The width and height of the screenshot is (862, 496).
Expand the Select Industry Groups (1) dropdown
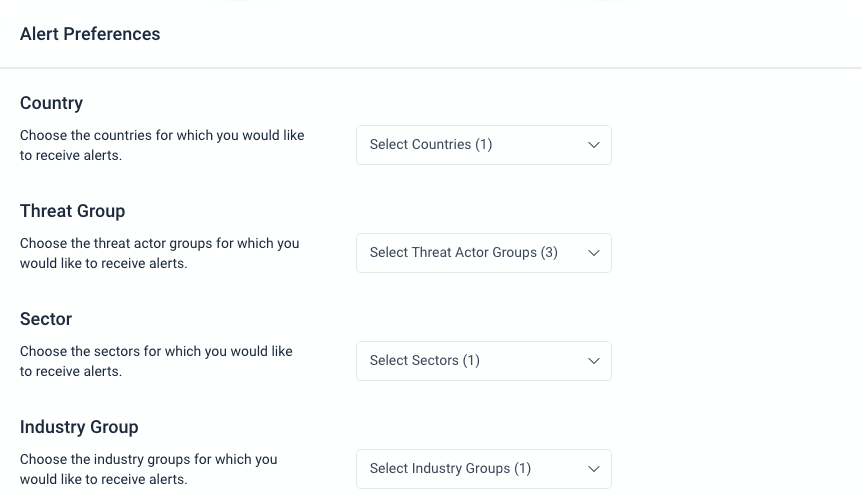pyautogui.click(x=483, y=469)
